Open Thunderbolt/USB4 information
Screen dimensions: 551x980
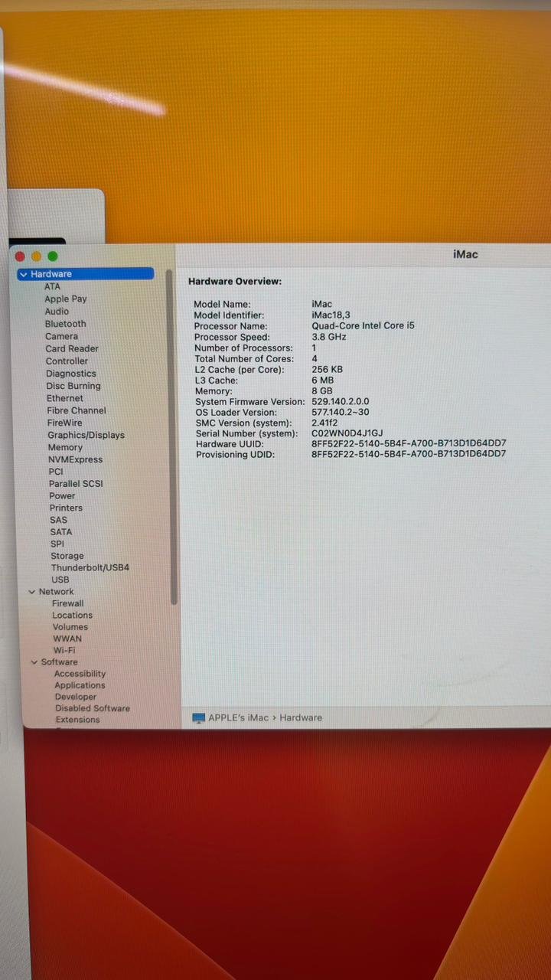tap(90, 568)
